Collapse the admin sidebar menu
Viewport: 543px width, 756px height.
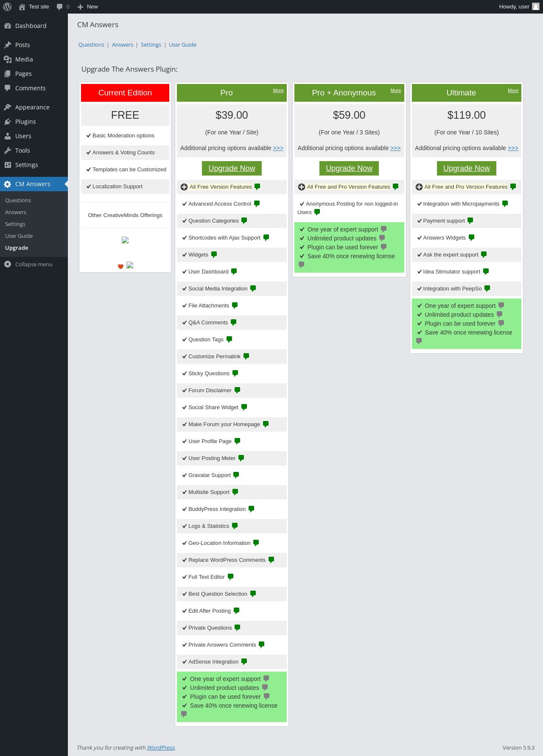tap(34, 264)
